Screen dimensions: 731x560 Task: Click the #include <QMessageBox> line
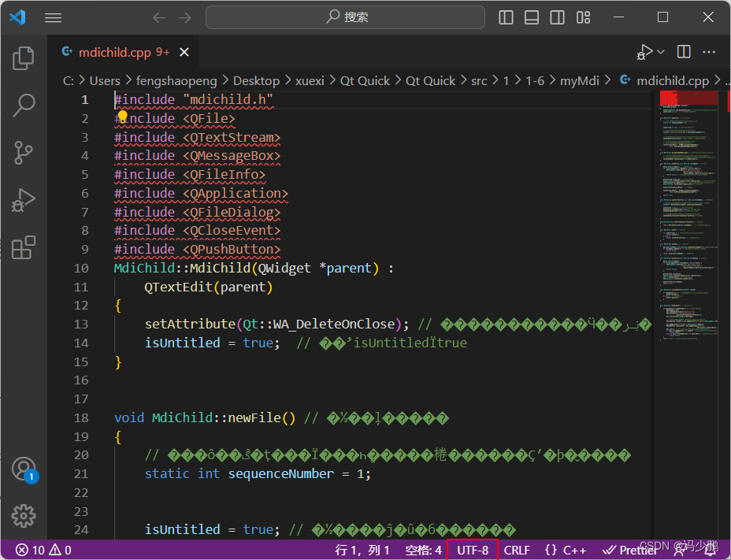point(197,155)
